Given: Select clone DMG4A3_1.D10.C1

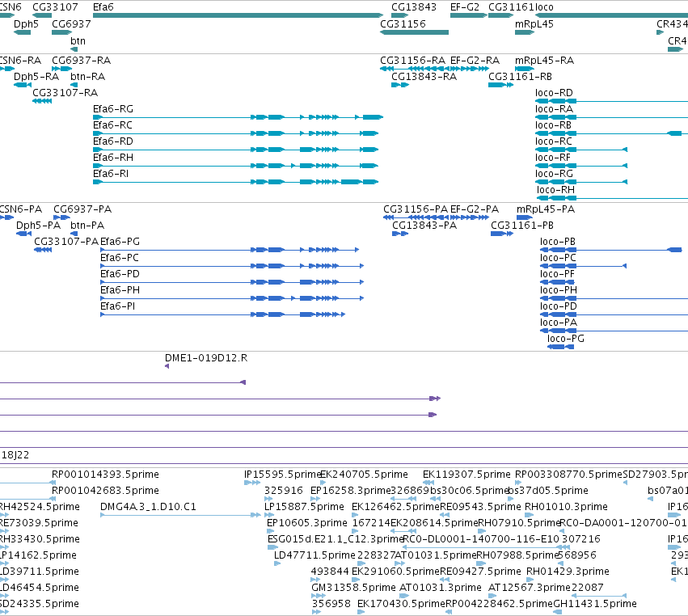Looking at the screenshot, I should tap(148, 507).
